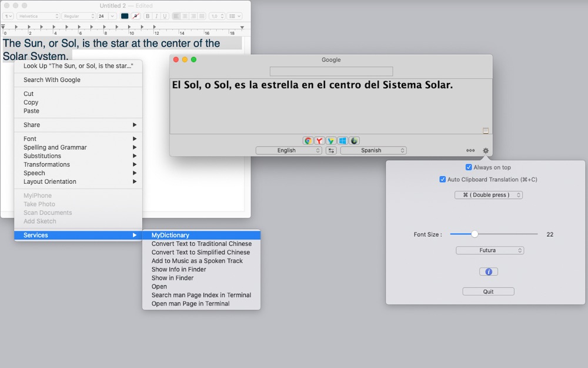588x368 pixels.
Task: Select the Microsoft translation engine icon
Action: click(343, 141)
